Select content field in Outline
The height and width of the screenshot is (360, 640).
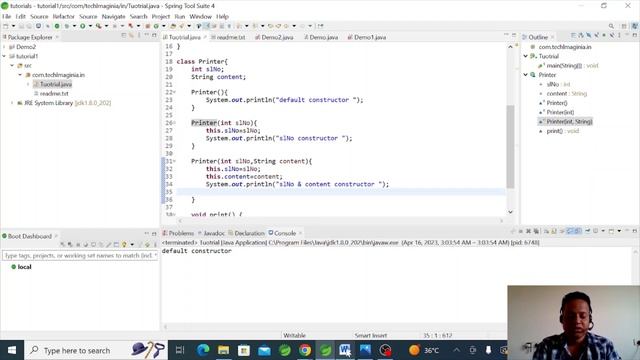(x=563, y=94)
